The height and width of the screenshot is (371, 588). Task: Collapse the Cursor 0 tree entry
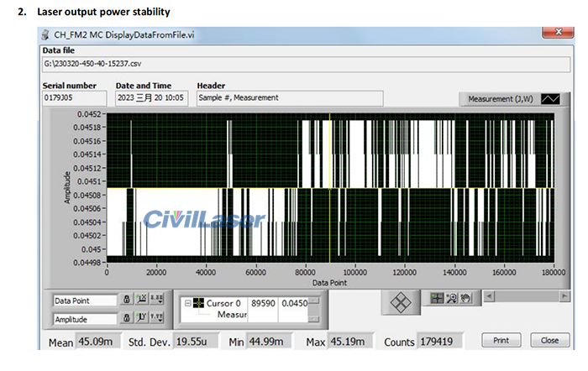(187, 303)
